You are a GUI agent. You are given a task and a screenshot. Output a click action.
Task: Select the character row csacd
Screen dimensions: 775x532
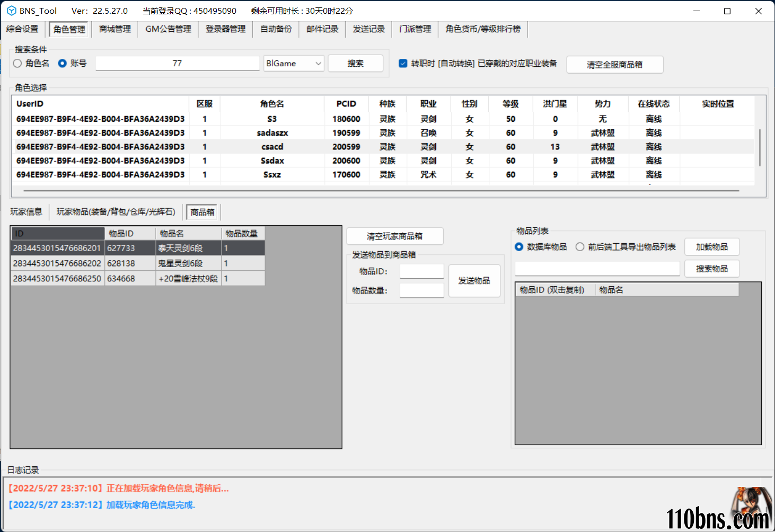(x=383, y=147)
